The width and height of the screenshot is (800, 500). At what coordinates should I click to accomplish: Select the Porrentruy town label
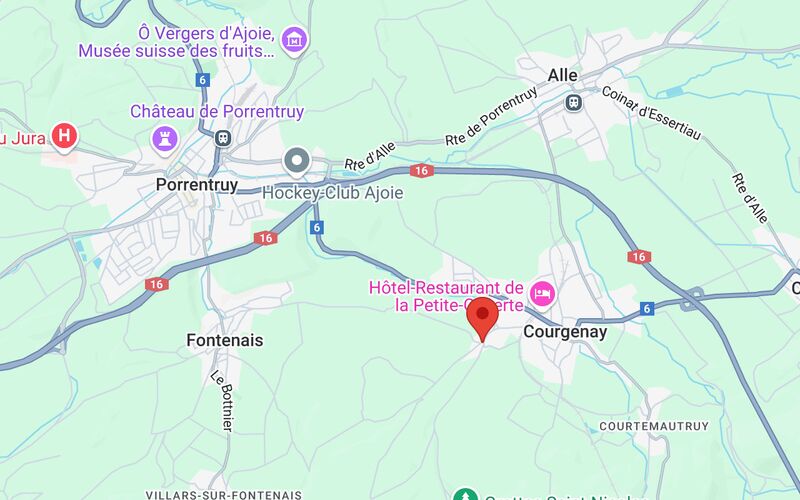click(x=197, y=185)
